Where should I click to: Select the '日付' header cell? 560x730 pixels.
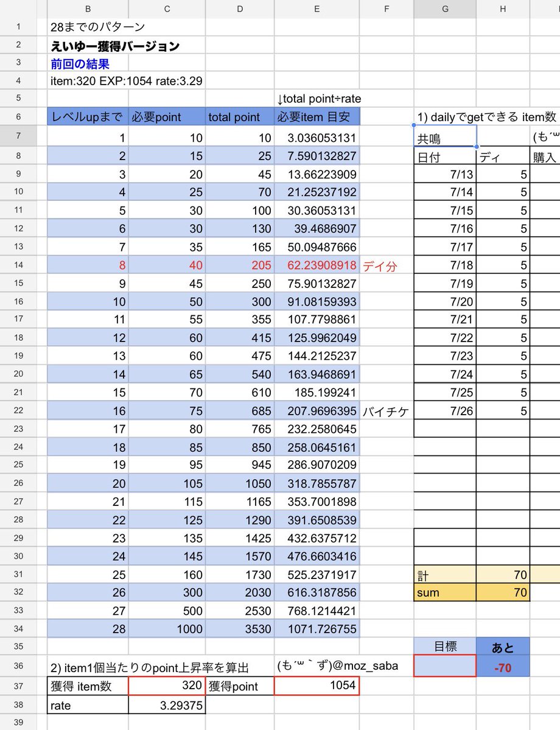(445, 156)
